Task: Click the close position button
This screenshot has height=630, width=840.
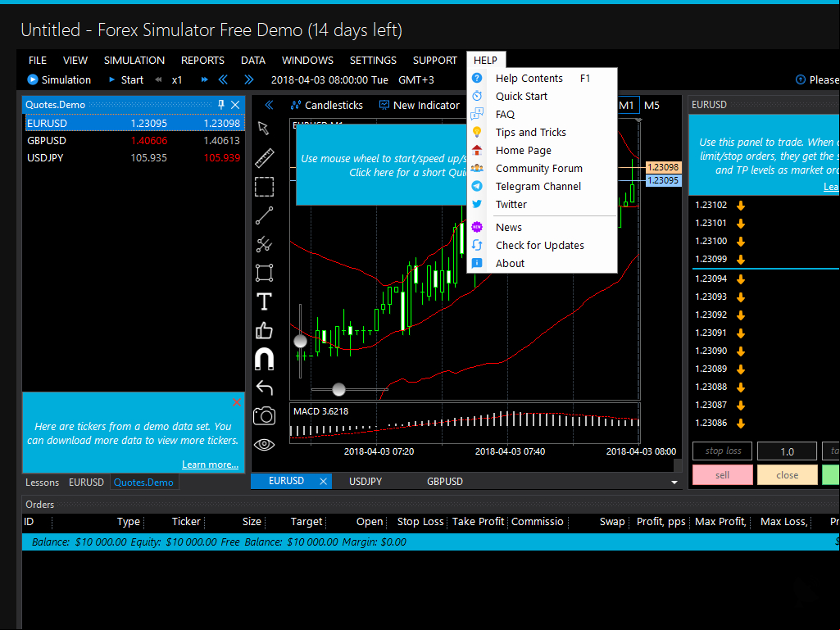Action: tap(787, 474)
